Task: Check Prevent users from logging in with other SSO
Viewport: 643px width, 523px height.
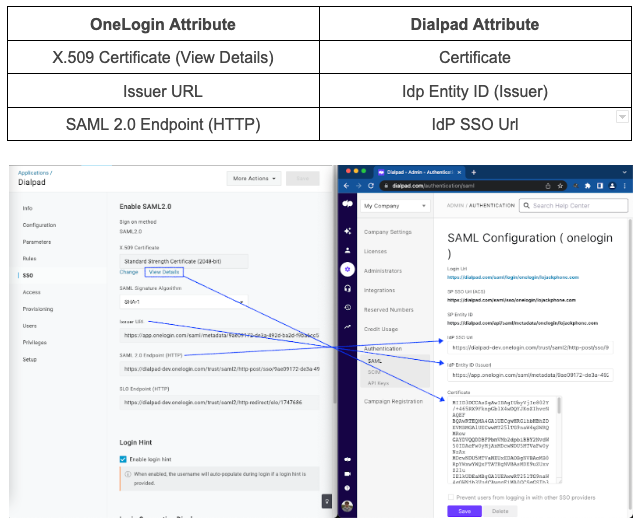Action: [451, 497]
